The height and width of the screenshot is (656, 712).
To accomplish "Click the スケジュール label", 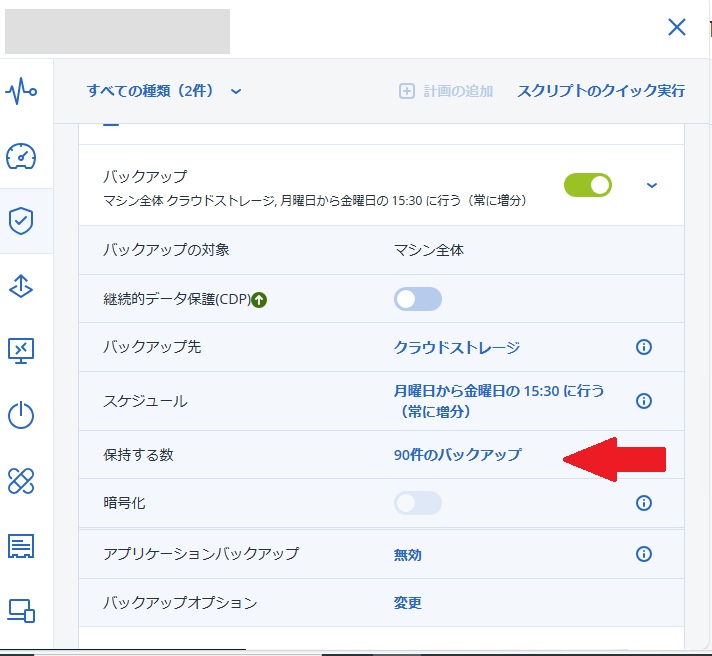I will [145, 401].
